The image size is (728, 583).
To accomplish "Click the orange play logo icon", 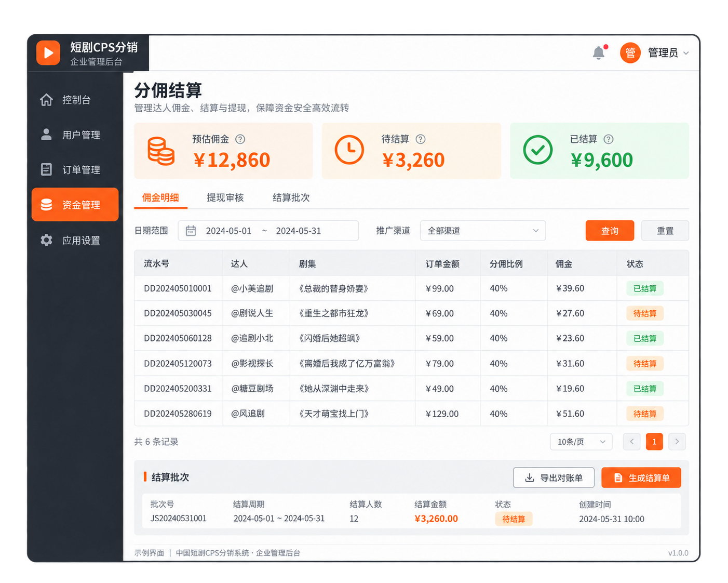I will coord(48,52).
